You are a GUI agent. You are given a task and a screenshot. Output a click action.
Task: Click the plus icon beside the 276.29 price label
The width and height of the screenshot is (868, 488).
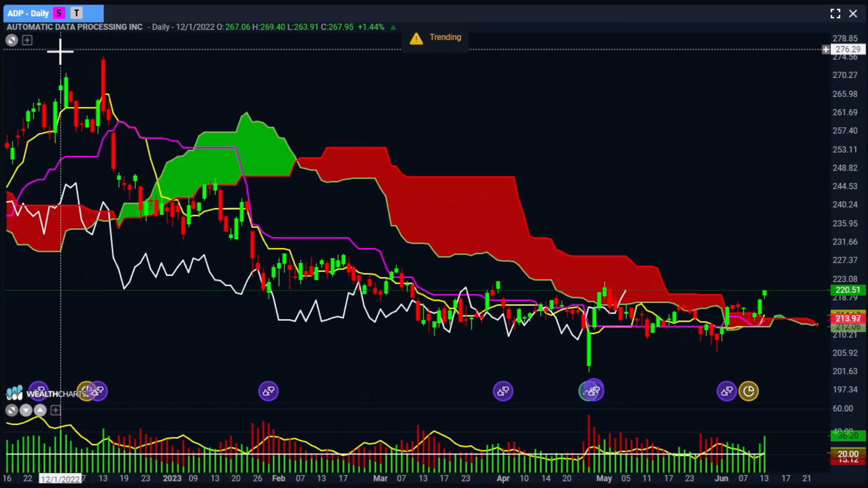coord(826,49)
